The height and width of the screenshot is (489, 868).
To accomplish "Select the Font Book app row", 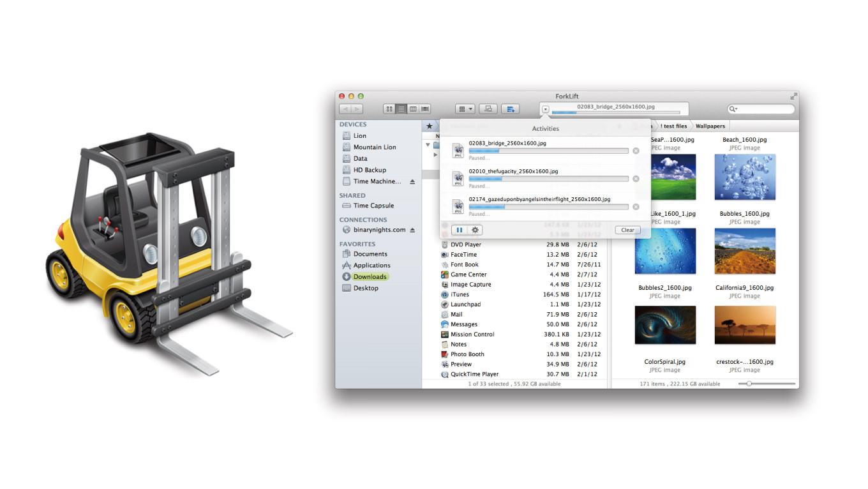I will (x=514, y=265).
